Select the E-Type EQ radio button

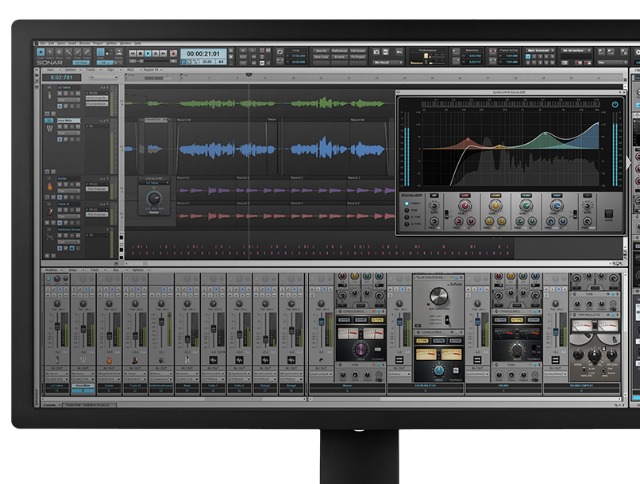pos(407,217)
